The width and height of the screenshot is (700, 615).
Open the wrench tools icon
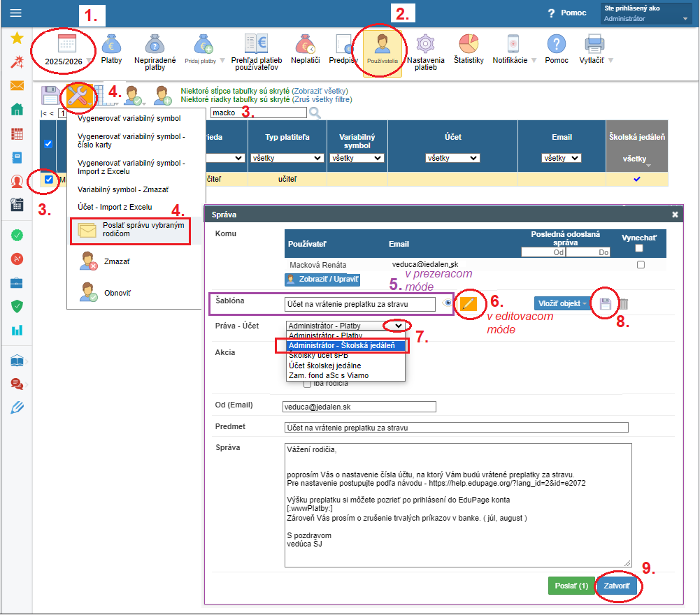click(x=80, y=96)
